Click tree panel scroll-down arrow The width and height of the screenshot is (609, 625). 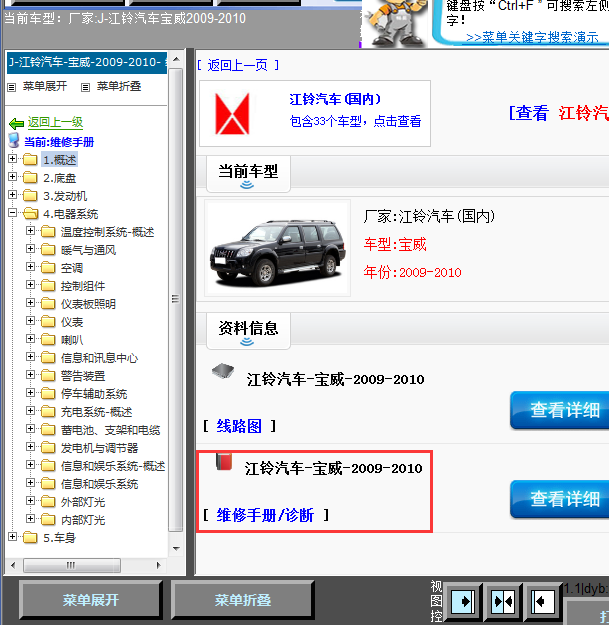tap(176, 548)
